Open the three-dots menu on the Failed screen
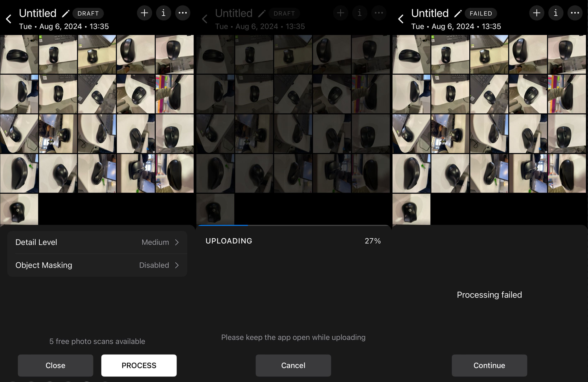The height and width of the screenshot is (382, 588). (x=575, y=13)
